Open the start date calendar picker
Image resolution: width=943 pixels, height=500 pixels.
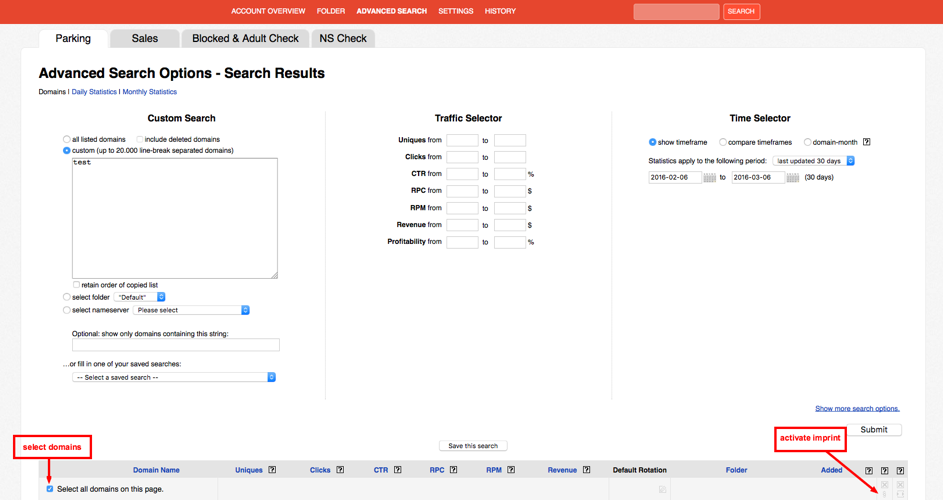pos(709,178)
